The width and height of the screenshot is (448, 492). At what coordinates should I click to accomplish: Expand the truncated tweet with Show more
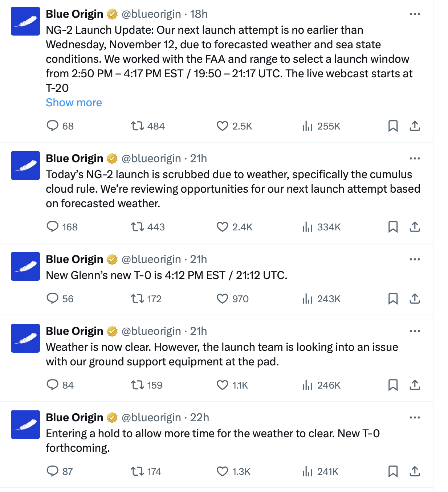73,102
